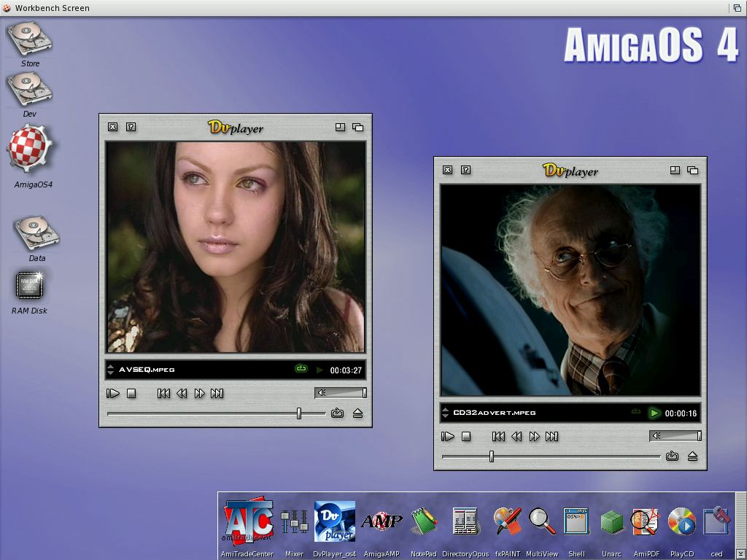747x560 pixels.
Task: Click the green play status indicator in CD32ADVERT
Action: (x=654, y=413)
